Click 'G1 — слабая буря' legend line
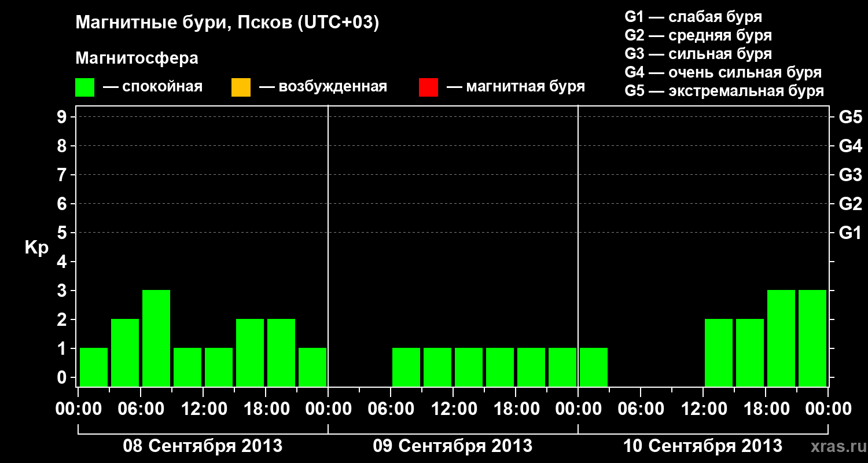Screen dimensions: 868x463 click(693, 17)
